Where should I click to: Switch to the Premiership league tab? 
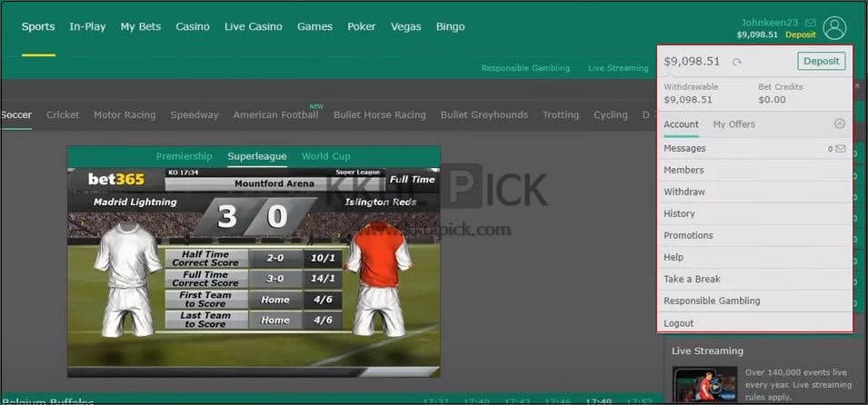coord(184,156)
